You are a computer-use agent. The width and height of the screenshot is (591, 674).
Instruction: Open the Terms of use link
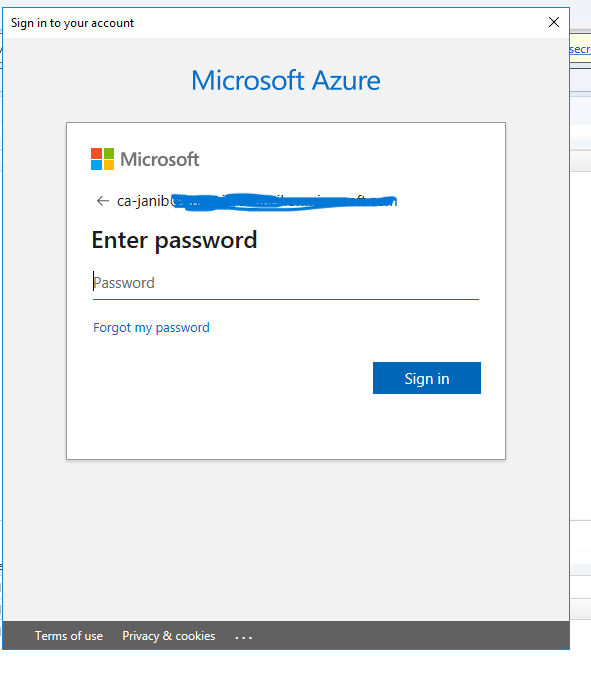point(69,636)
